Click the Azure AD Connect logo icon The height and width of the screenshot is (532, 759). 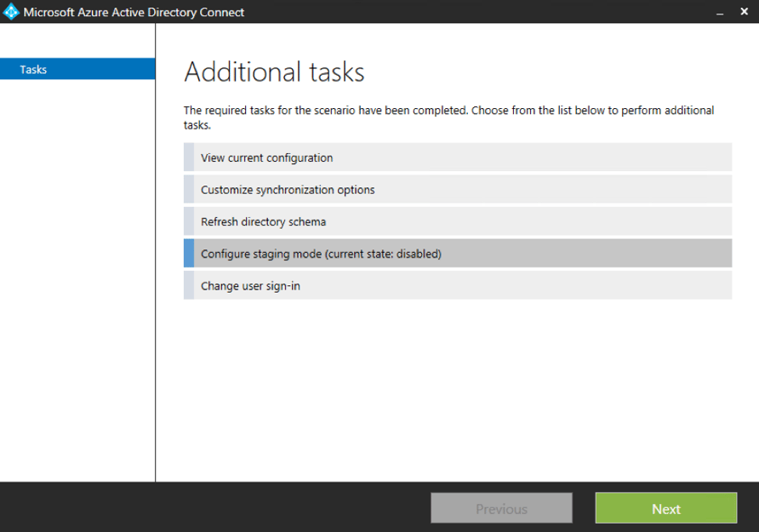11,12
